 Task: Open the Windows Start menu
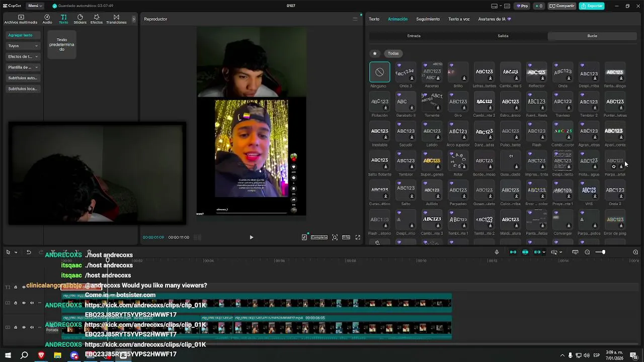pyautogui.click(x=8, y=355)
